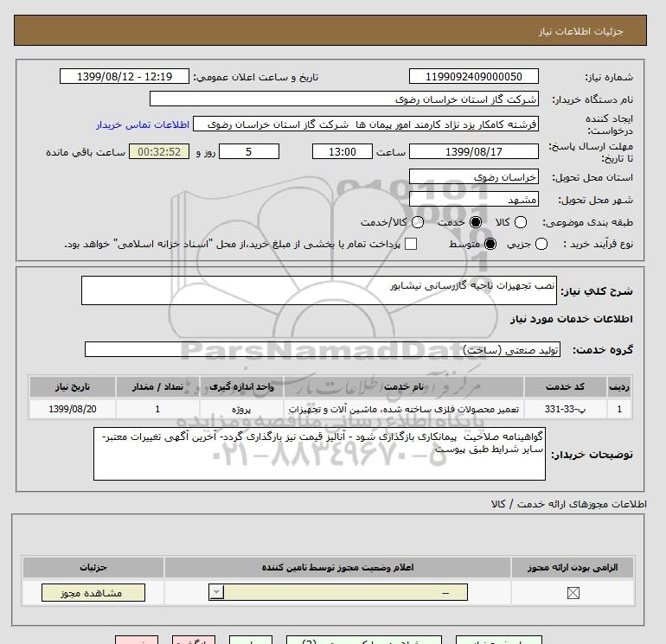This screenshot has width=666, height=644.
Task: Click the اعلام وضعیت مجوز توسط تامین کننده header
Action: (337, 567)
